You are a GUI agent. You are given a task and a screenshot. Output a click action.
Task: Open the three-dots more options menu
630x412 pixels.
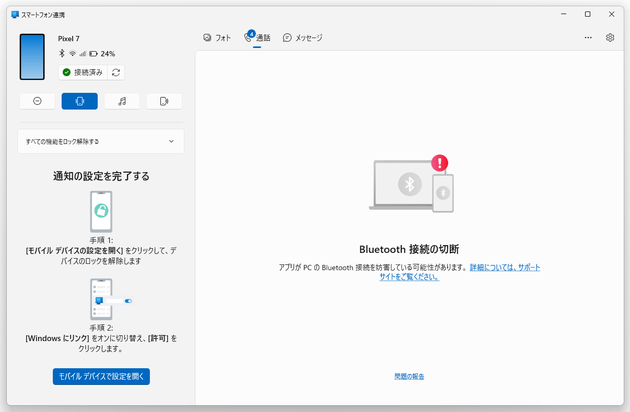pos(588,38)
